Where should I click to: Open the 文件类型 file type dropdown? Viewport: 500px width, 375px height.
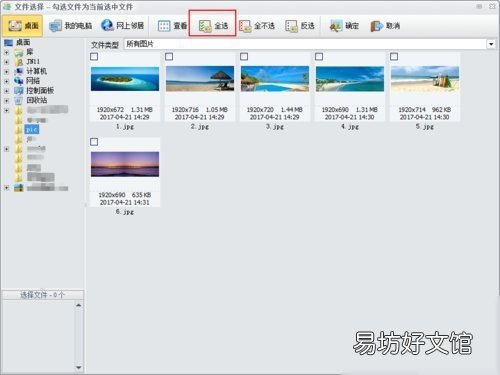491,44
